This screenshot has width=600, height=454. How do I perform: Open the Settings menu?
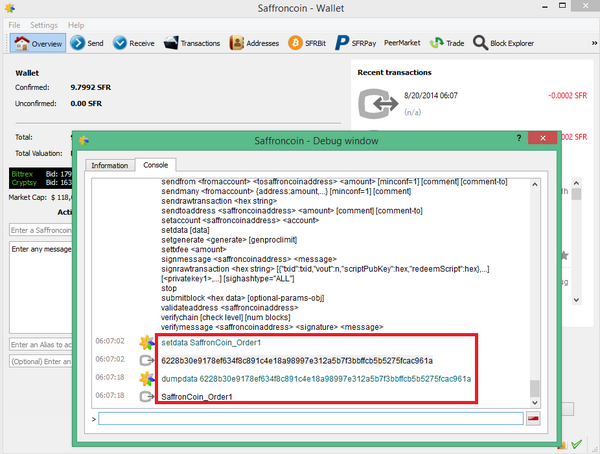(x=44, y=25)
